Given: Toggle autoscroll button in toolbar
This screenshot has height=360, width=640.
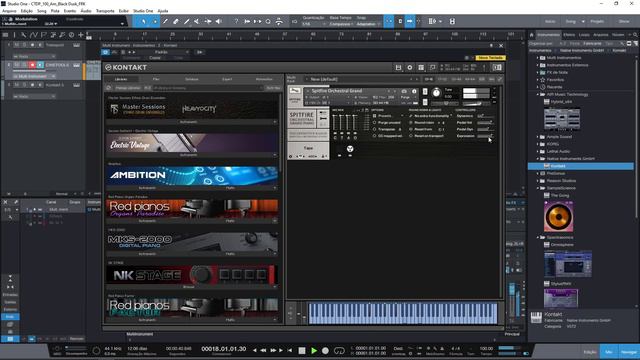Looking at the screenshot, I should pyautogui.click(x=409, y=21).
